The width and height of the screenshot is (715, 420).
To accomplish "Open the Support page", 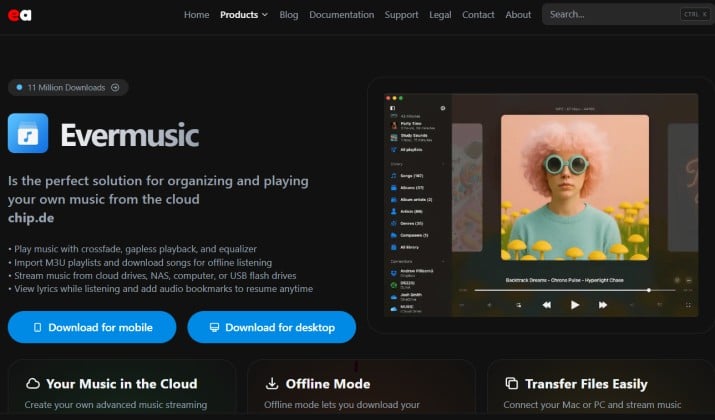I will pos(401,15).
